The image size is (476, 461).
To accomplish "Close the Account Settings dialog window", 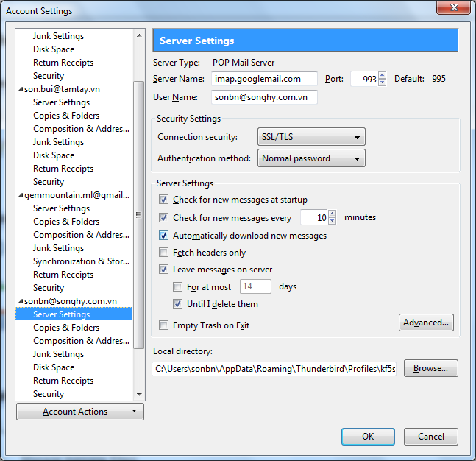I will click(455, 9).
